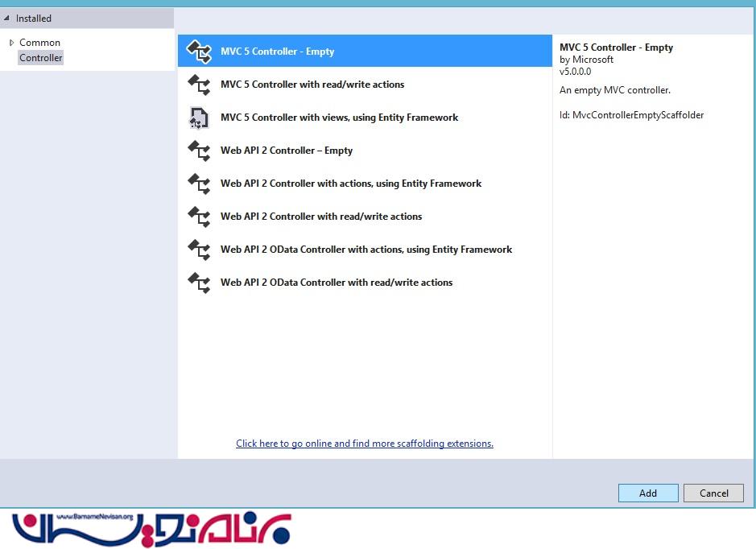Select the Common category
The image size is (756, 549).
39,43
